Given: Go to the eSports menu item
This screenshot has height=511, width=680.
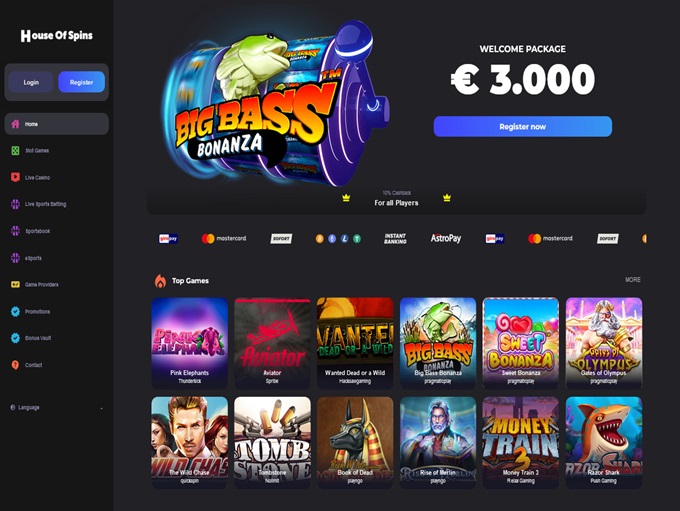Looking at the screenshot, I should coord(56,258).
